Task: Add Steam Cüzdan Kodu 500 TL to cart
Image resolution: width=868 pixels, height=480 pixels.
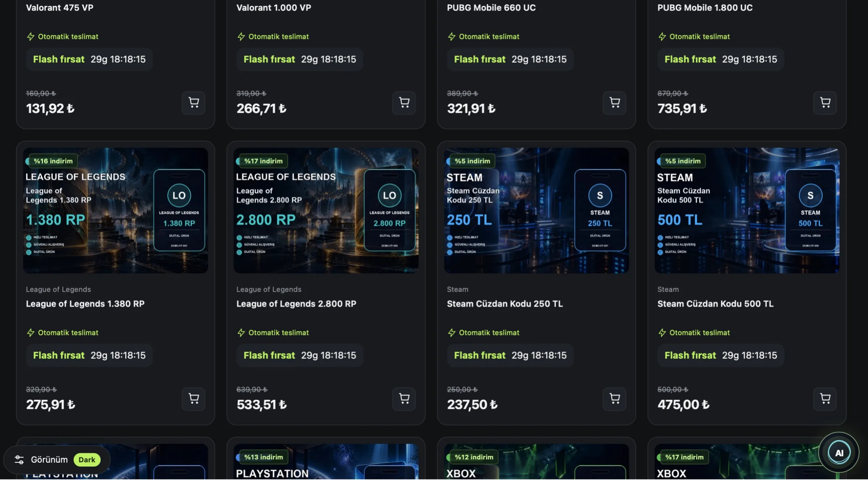Action: click(825, 399)
